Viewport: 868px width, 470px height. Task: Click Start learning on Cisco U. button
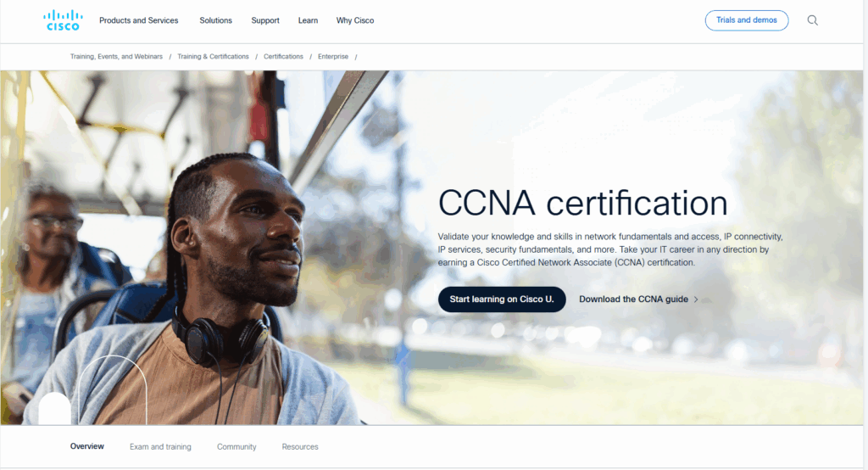click(502, 299)
